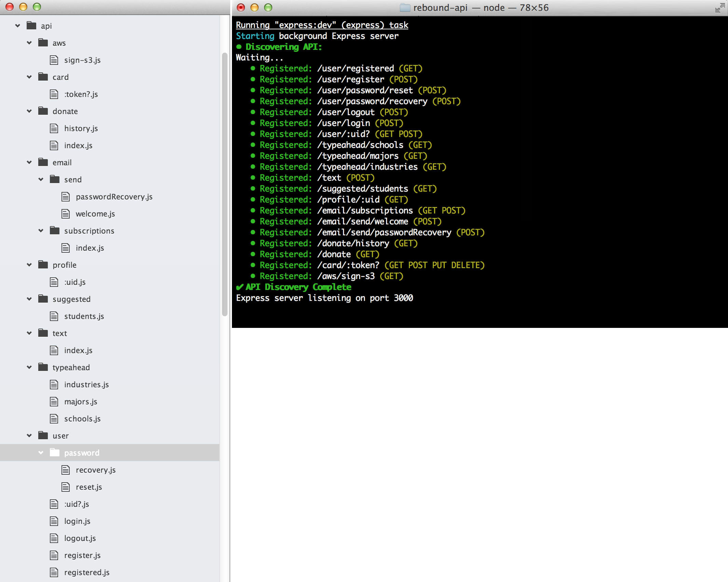Image resolution: width=728 pixels, height=582 pixels.
Task: Click the '/email/send/passwordRecovery' route line
Action: (367, 232)
